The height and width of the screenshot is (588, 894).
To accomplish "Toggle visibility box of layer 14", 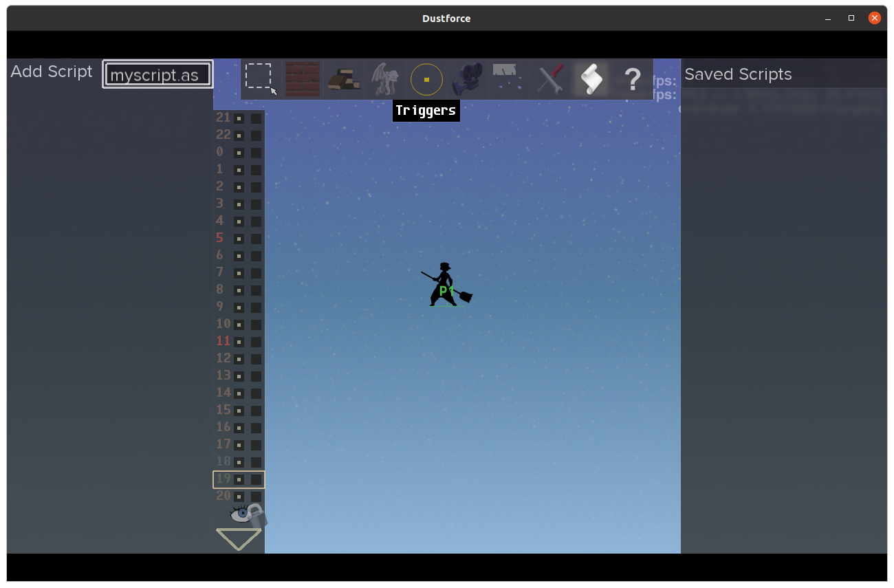I will (239, 393).
